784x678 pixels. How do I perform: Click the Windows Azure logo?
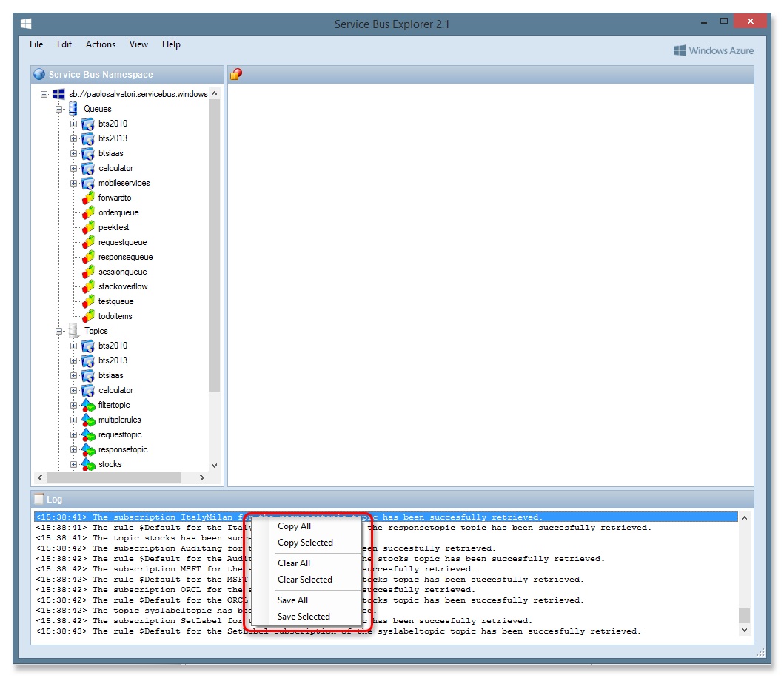[x=714, y=50]
